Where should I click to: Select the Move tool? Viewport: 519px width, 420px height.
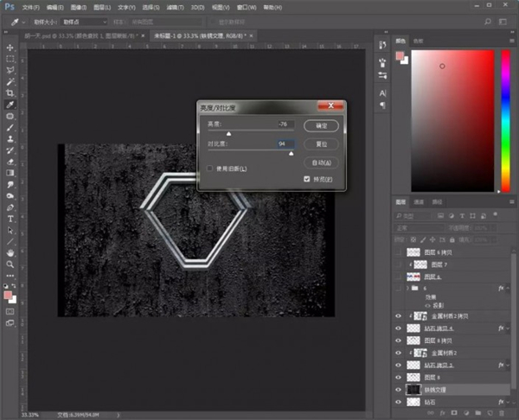click(x=10, y=48)
